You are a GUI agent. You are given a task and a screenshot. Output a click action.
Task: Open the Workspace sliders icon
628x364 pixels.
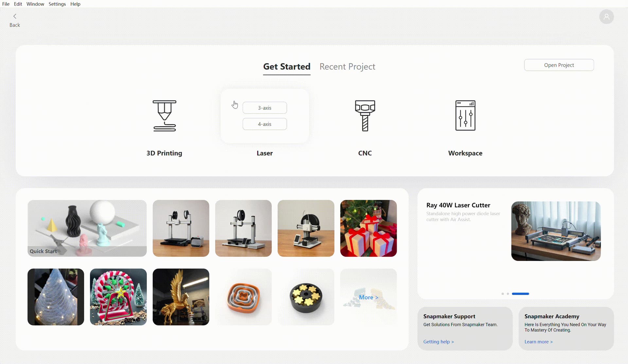(x=465, y=115)
